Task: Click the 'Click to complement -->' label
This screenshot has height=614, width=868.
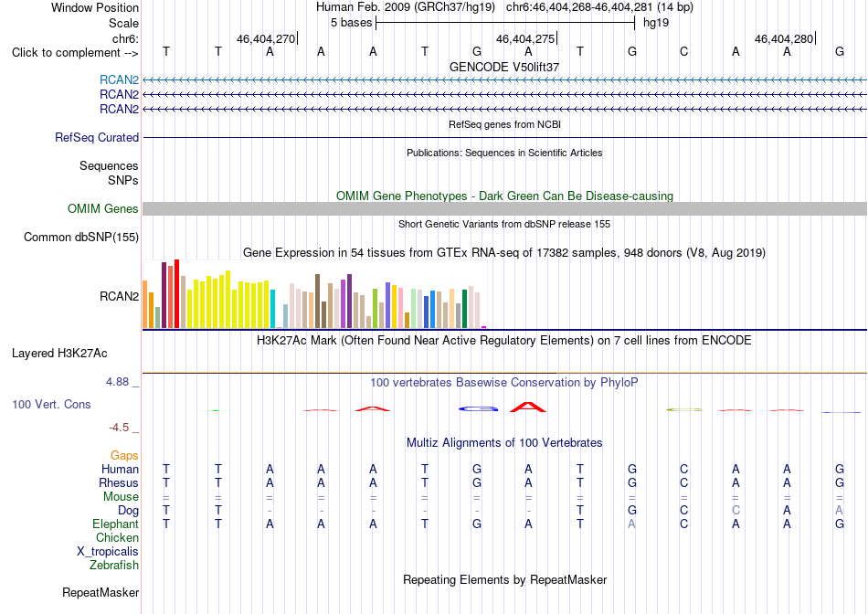Action: (75, 53)
